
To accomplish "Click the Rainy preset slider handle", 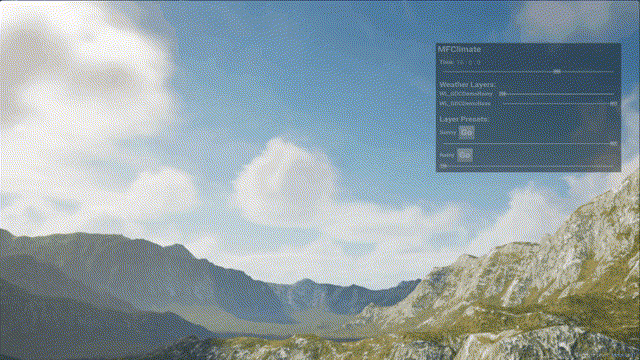I will (444, 166).
